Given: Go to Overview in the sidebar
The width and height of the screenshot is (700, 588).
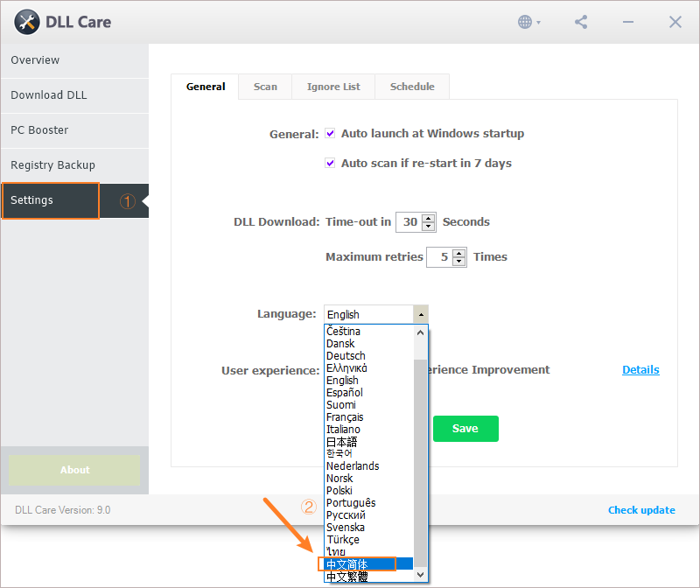Looking at the screenshot, I should 74,60.
